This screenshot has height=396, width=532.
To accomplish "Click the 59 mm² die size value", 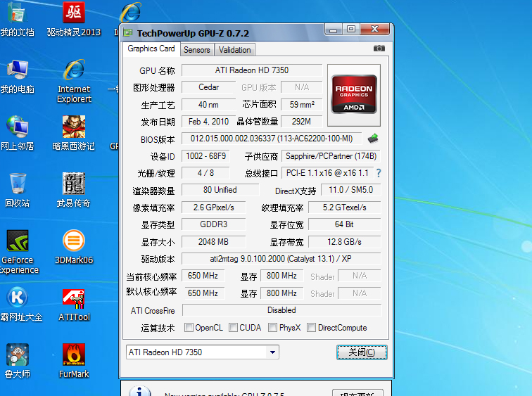I will (302, 105).
